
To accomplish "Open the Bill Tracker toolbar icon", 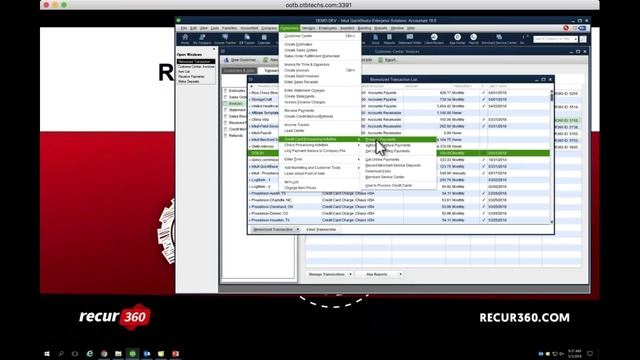I will pos(247,39).
